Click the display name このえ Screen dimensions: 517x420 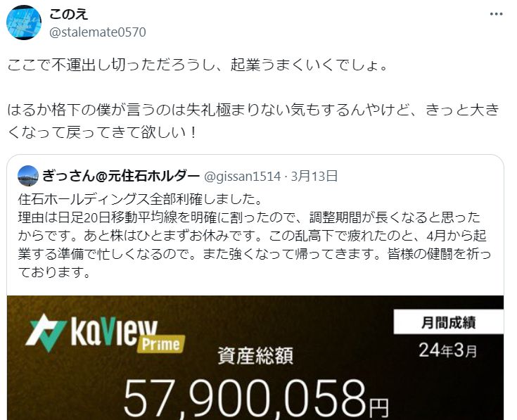coord(69,14)
